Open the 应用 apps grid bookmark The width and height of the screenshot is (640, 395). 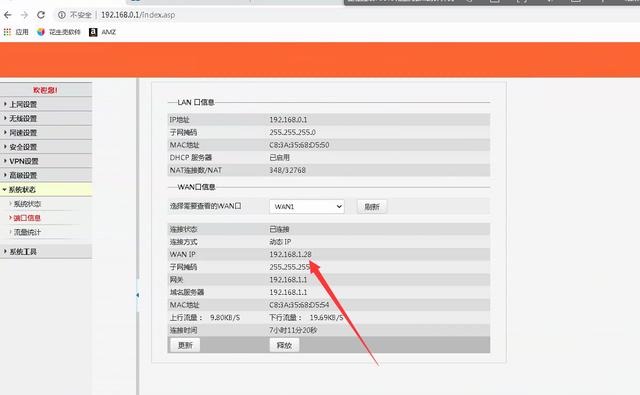point(16,32)
